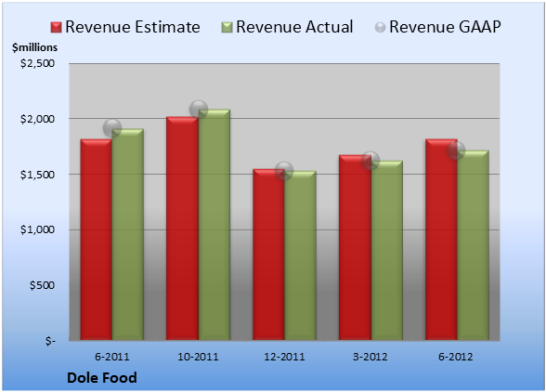Select the green actual bar for 3-2012
The height and width of the screenshot is (392, 546).
386,251
